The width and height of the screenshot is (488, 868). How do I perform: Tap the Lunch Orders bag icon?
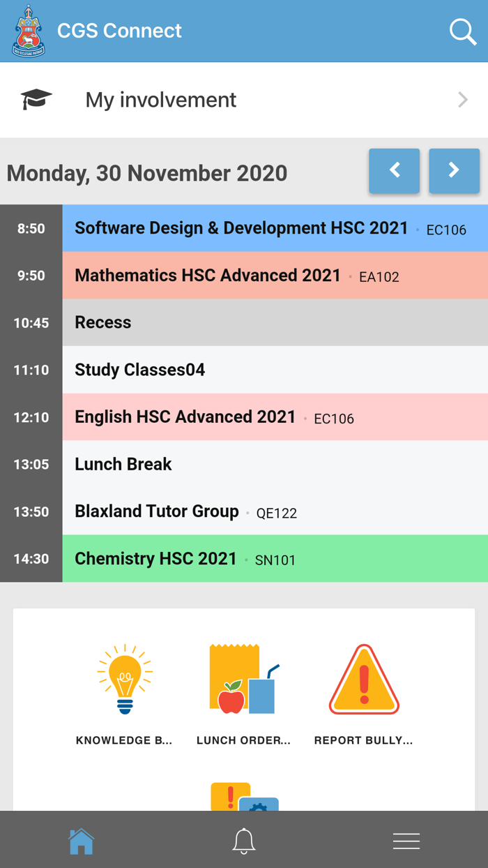pos(243,675)
